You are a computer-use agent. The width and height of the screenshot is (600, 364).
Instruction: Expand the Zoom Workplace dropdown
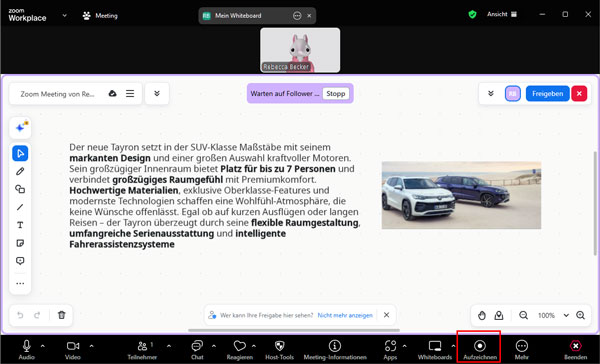coord(65,15)
